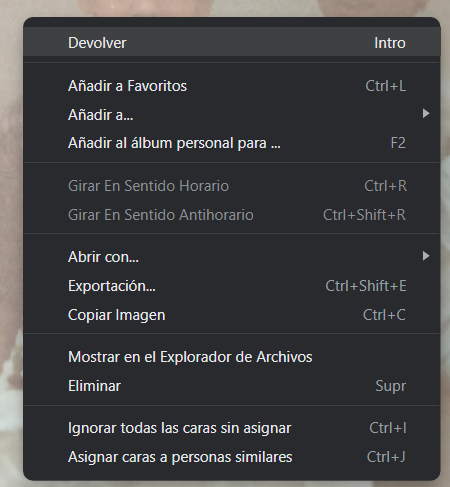Open the Añadir a... submenu
The height and width of the screenshot is (487, 450).
tap(232, 115)
